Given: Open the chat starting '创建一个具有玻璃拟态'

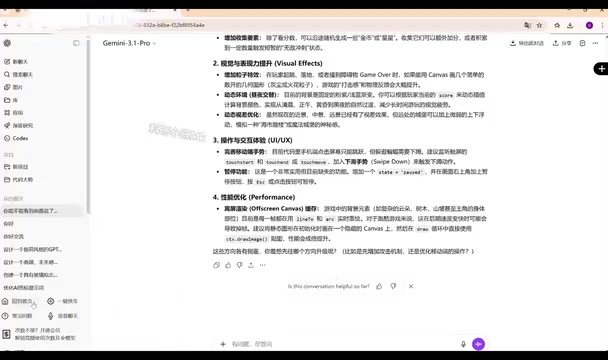Looking at the screenshot, I should pos(31,275).
